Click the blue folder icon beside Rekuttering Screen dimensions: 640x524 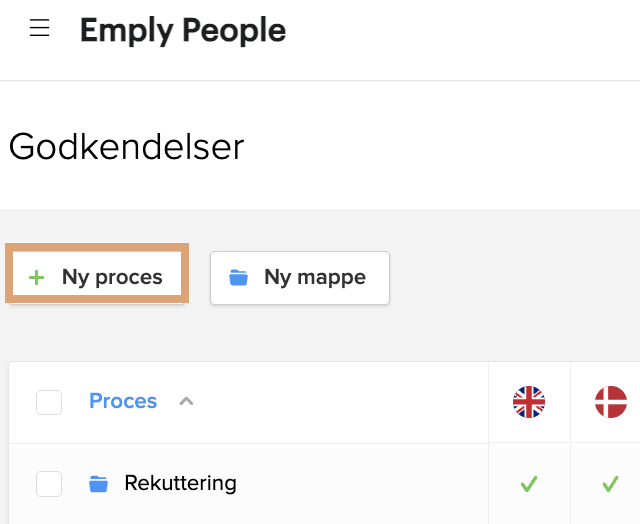click(98, 484)
